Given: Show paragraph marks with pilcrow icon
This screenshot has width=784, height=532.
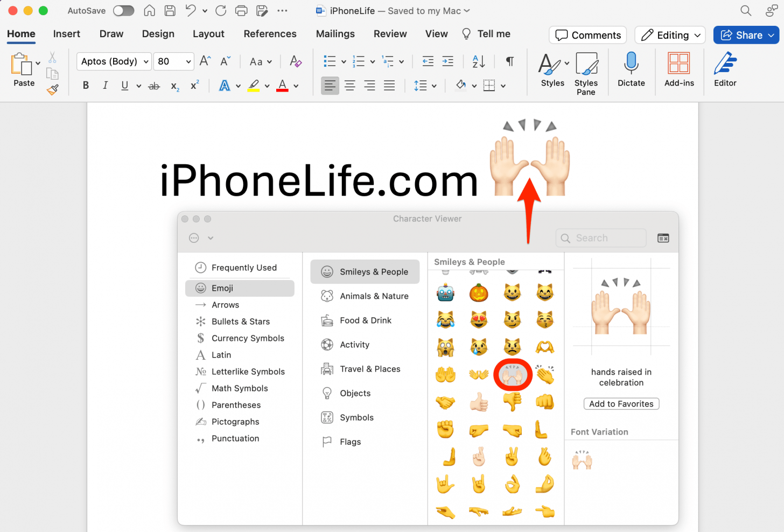Looking at the screenshot, I should 509,61.
